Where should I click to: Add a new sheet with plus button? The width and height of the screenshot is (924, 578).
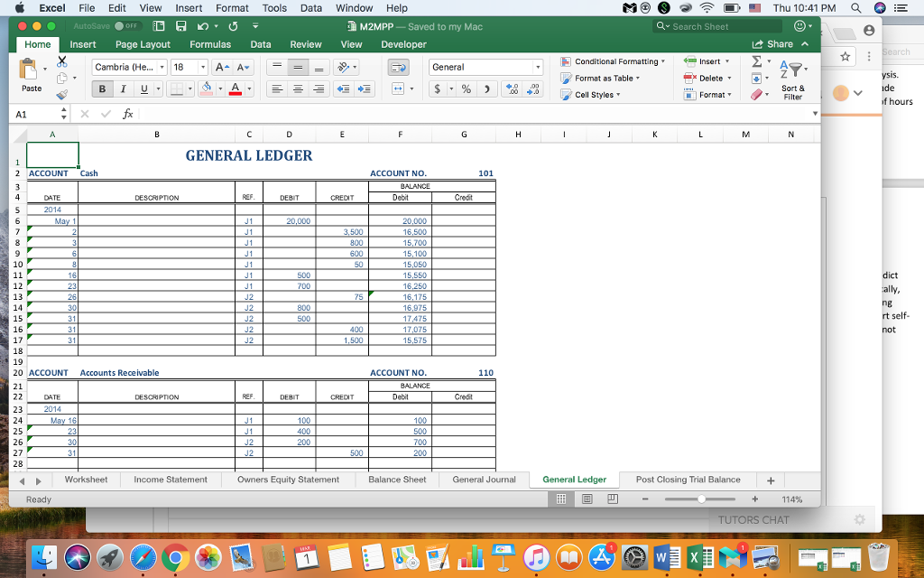771,480
